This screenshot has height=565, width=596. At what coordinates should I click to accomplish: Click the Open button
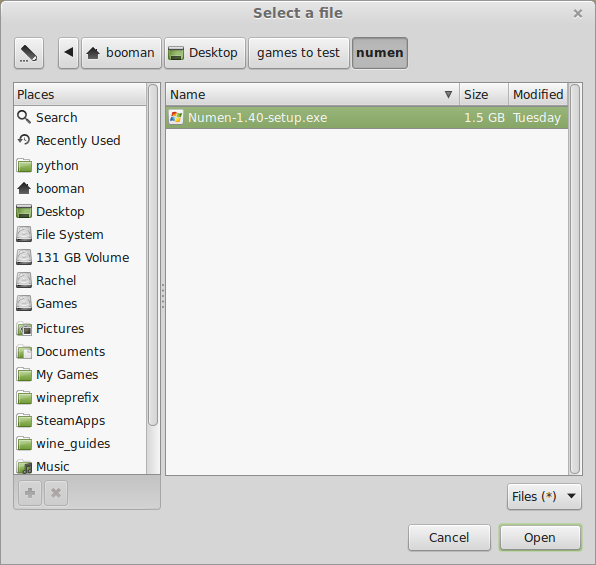coord(540,538)
